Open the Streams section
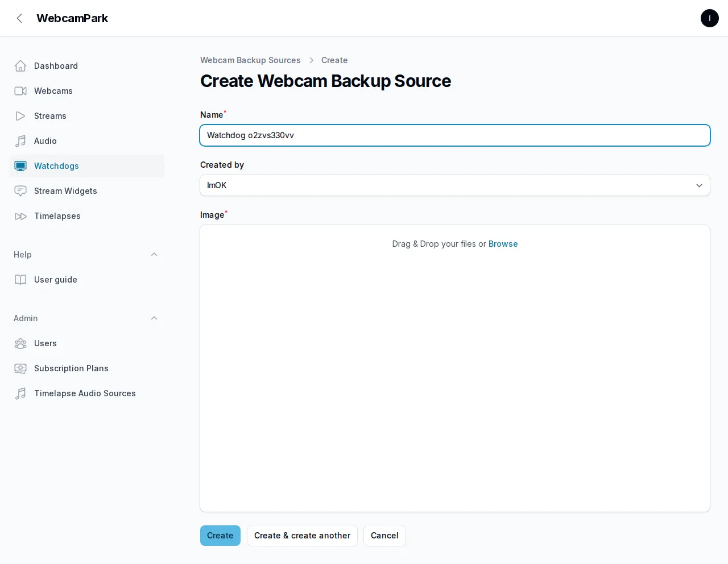This screenshot has height=564, width=728. tap(86, 116)
